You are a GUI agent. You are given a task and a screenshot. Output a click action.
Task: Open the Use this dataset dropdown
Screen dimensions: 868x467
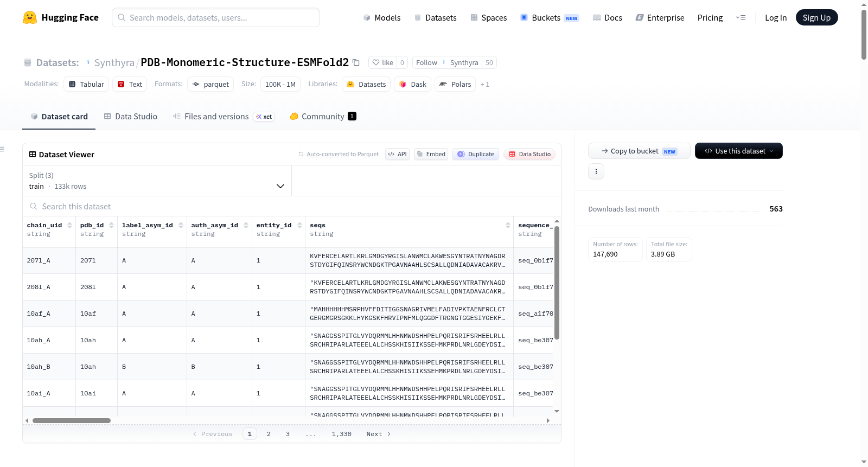738,151
